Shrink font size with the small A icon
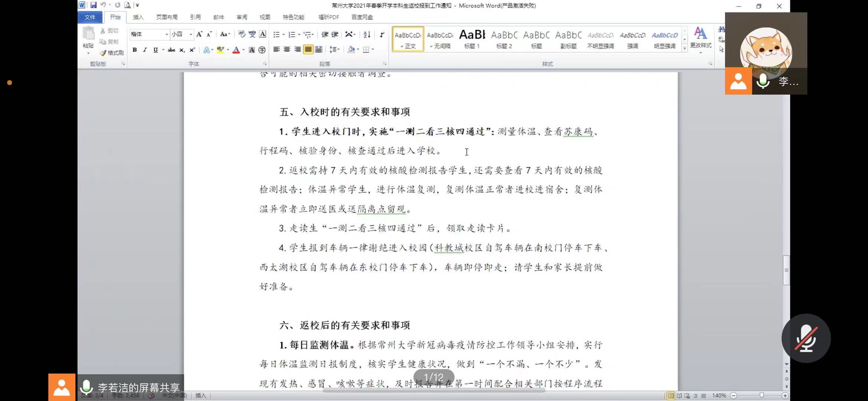This screenshot has height=401, width=868. coord(209,34)
